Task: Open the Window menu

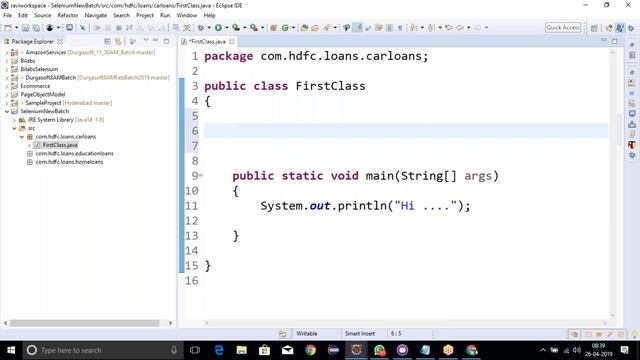Action: click(x=187, y=15)
